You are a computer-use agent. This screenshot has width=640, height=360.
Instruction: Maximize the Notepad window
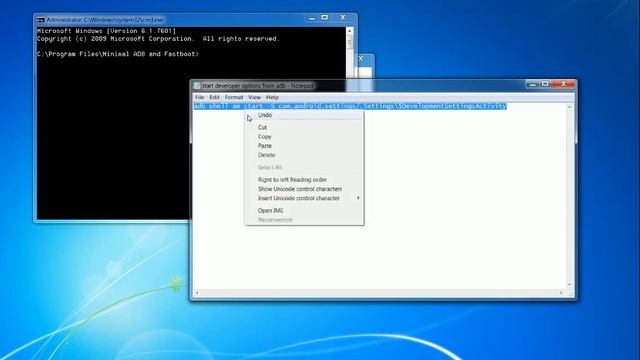tap(545, 84)
